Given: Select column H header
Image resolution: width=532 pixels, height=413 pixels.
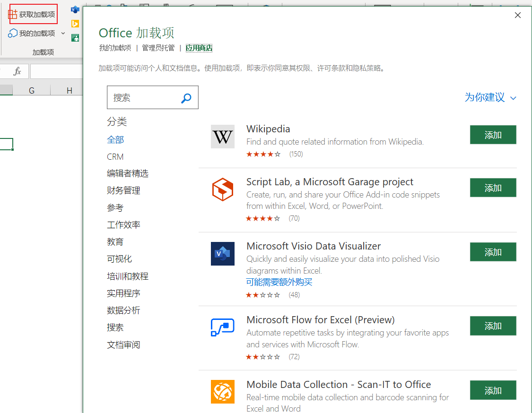Looking at the screenshot, I should (x=69, y=90).
